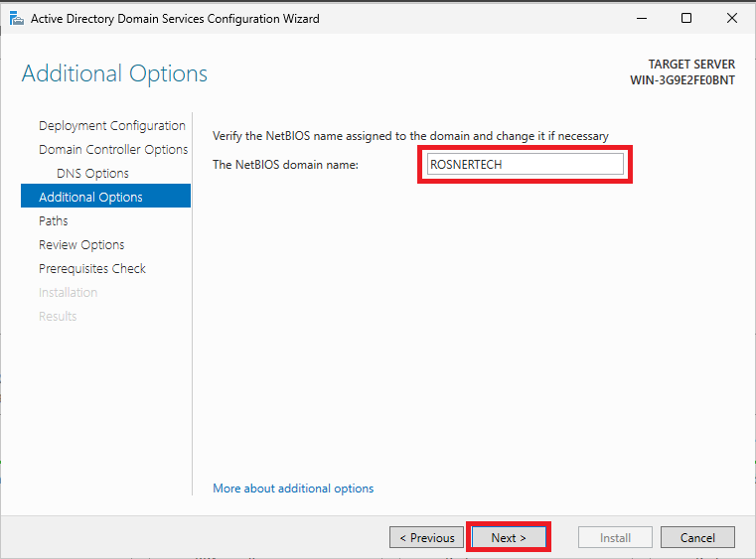Image resolution: width=756 pixels, height=559 pixels.
Task: Click 'The NetBIOS domain name:' label
Action: pos(285,165)
